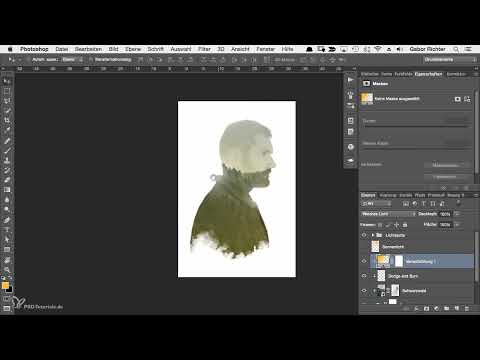Select the Horizontal Type tool
The image size is (480, 360).
point(7,230)
